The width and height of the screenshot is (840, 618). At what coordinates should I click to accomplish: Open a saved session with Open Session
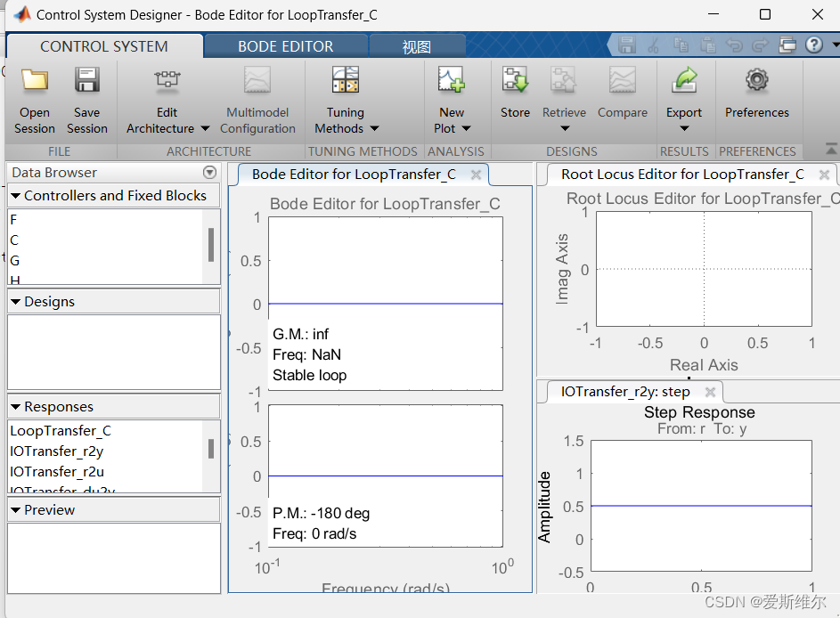(34, 101)
